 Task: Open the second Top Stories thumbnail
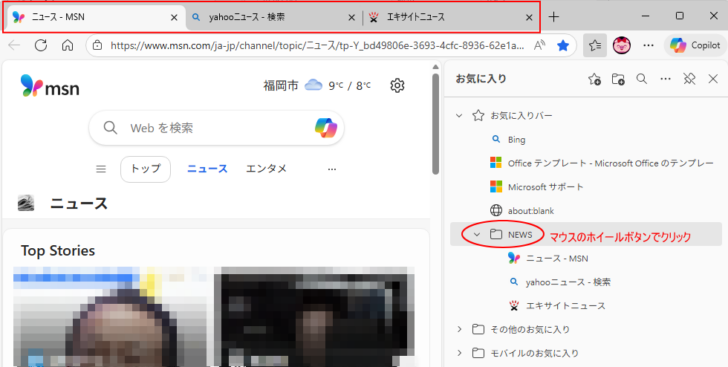tap(314, 317)
